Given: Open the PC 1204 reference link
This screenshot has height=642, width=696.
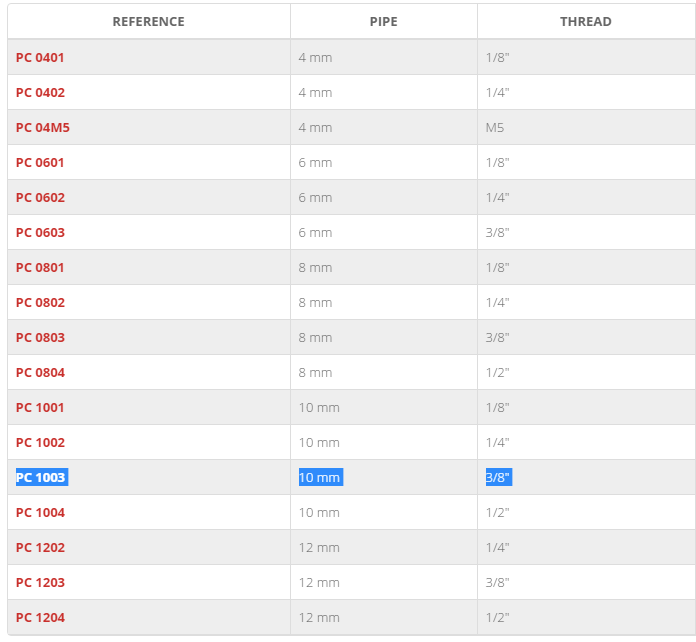Looking at the screenshot, I should point(40,618).
